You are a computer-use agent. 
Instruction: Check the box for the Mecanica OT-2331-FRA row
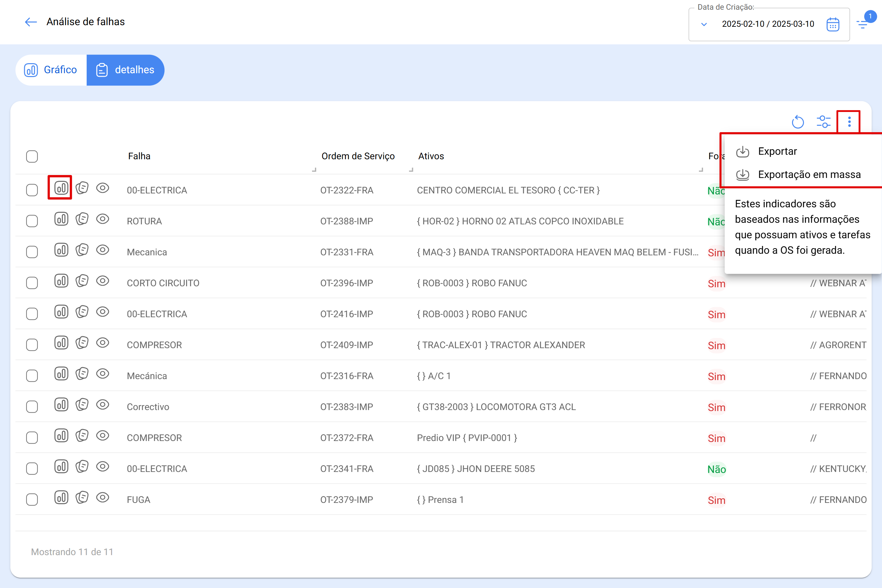pos(32,252)
